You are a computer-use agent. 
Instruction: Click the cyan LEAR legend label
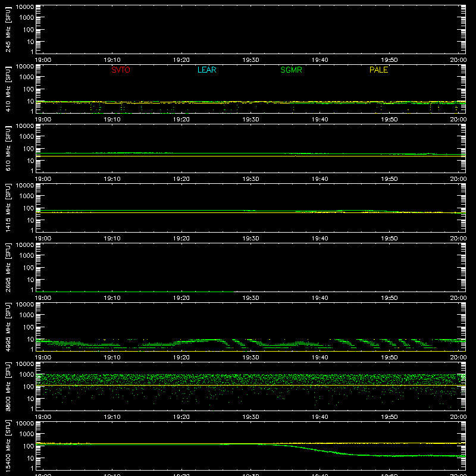point(206,70)
